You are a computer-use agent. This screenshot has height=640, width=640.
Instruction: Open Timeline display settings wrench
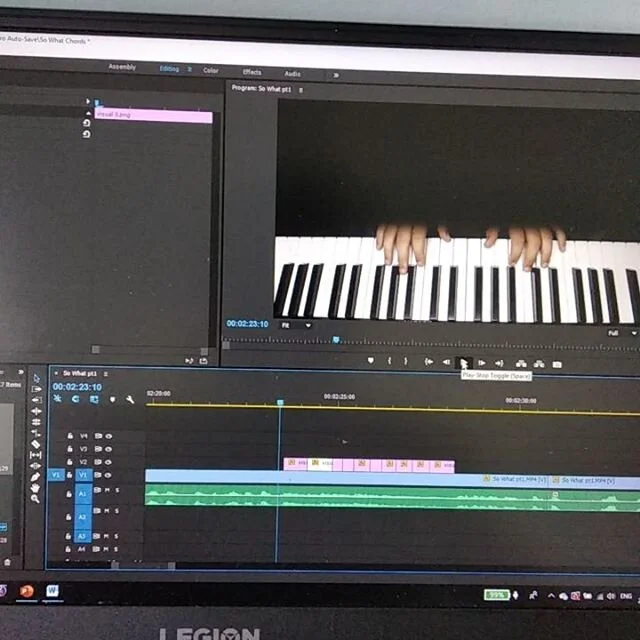tap(130, 400)
